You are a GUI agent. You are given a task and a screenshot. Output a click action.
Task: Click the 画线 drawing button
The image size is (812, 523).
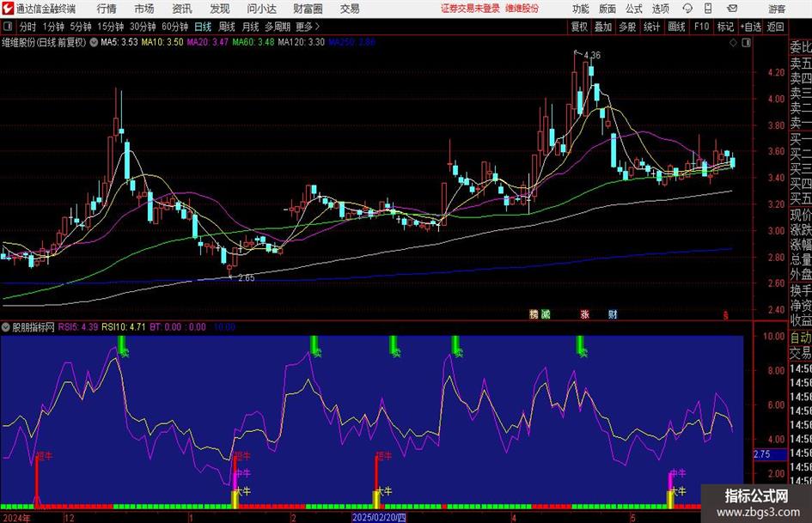tap(676, 27)
